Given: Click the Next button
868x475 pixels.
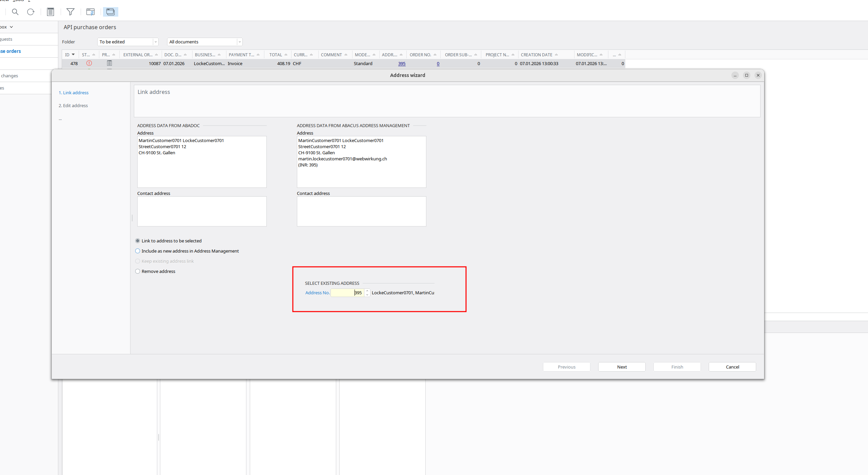Looking at the screenshot, I should (x=622, y=367).
